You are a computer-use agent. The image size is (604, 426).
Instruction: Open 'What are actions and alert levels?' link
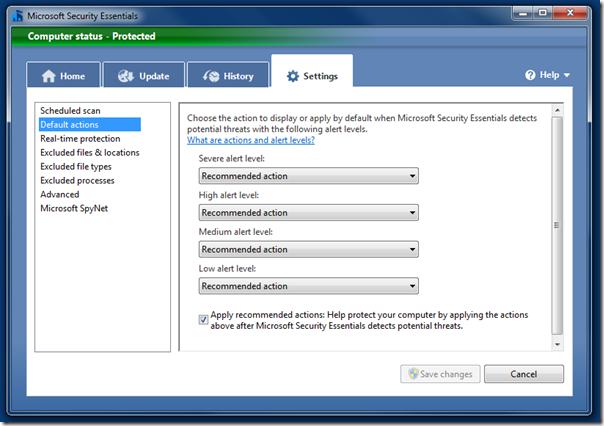[x=251, y=140]
